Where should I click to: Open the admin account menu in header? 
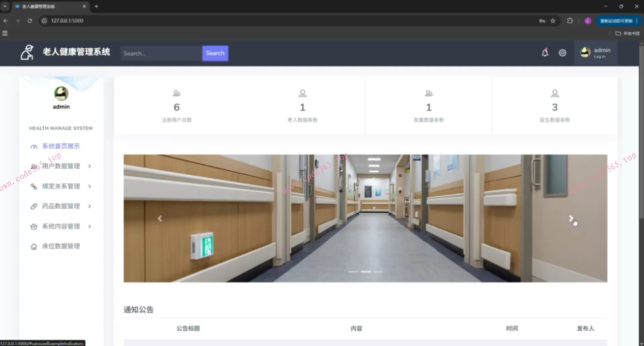pos(596,53)
